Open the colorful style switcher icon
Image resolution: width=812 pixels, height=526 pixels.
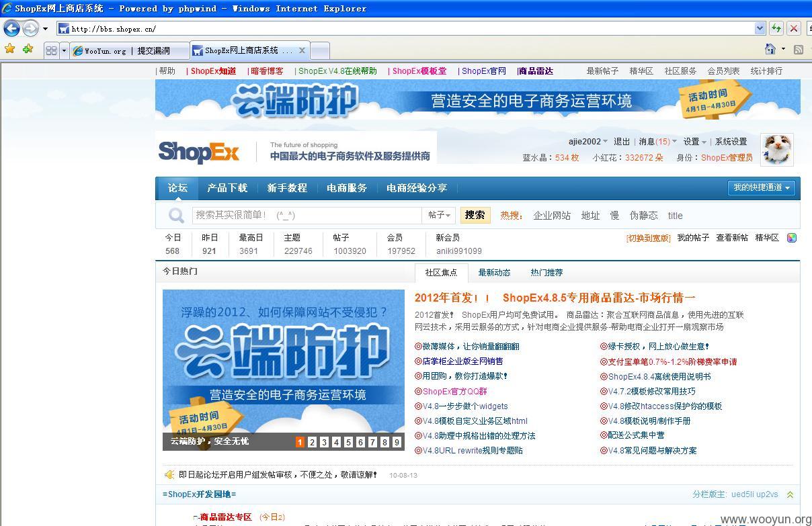tap(792, 238)
